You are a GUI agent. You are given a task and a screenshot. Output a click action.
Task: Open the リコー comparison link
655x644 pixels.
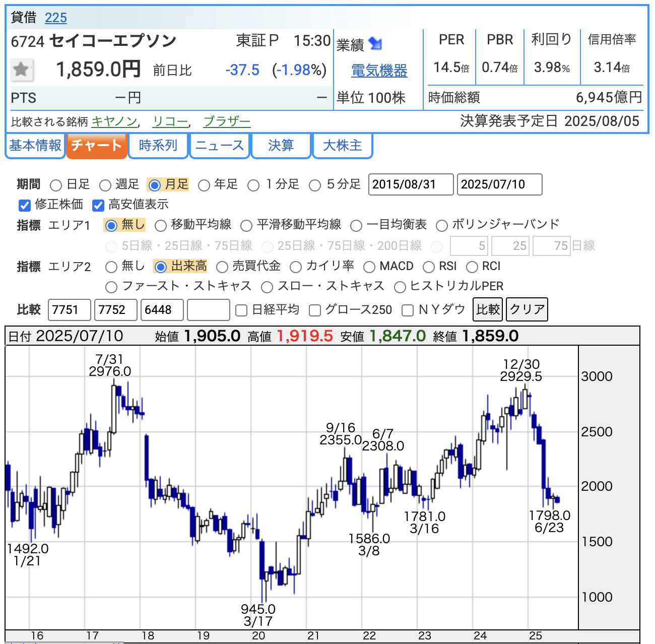170,121
